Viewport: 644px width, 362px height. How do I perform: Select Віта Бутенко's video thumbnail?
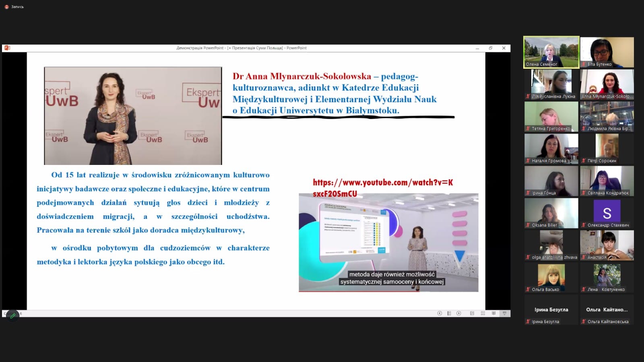coord(607,51)
